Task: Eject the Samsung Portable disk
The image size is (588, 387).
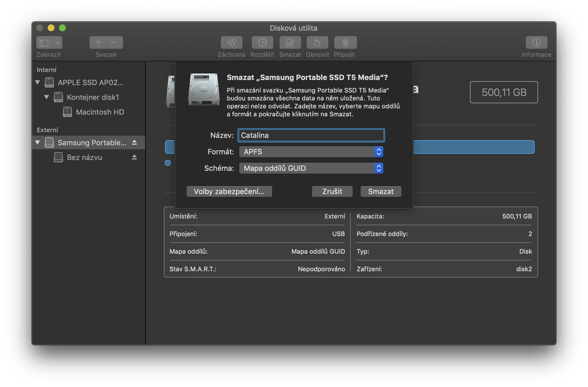Action: coord(134,142)
